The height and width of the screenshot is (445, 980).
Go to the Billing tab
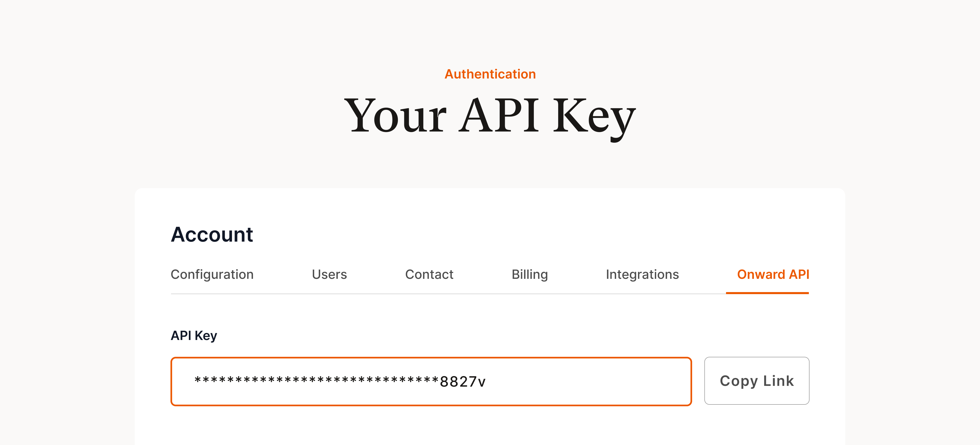coord(530,274)
